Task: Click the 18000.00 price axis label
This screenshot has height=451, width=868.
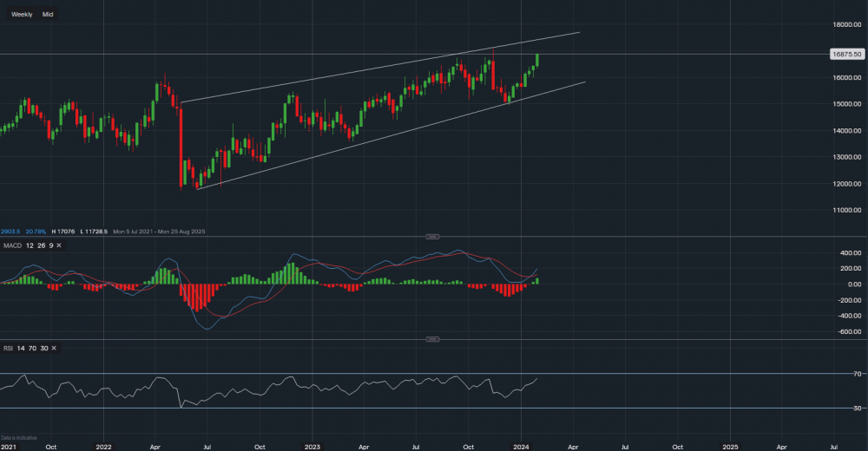Action: click(845, 24)
